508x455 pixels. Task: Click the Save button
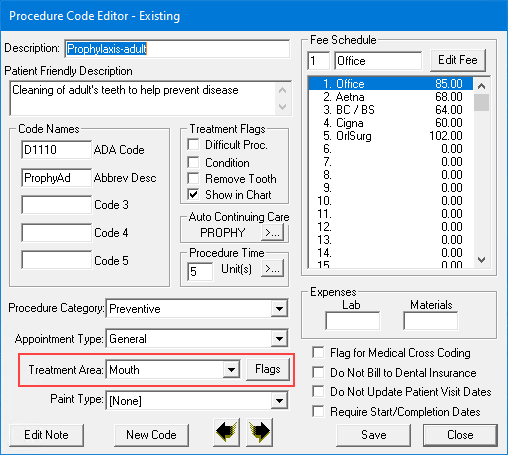[x=374, y=435]
